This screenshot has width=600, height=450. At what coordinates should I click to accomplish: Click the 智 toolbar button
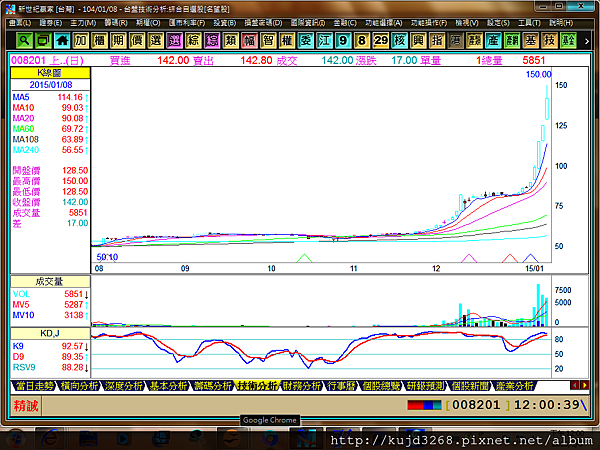click(x=268, y=40)
